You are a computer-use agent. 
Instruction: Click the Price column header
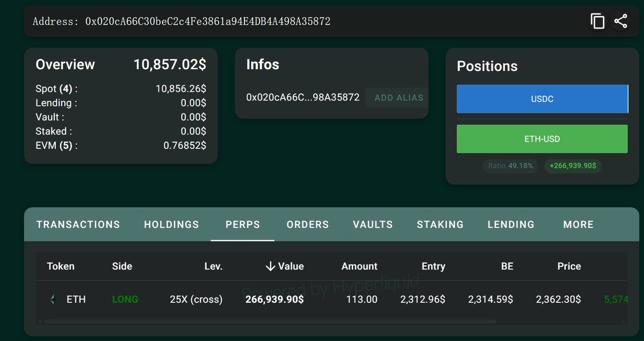pos(569,266)
